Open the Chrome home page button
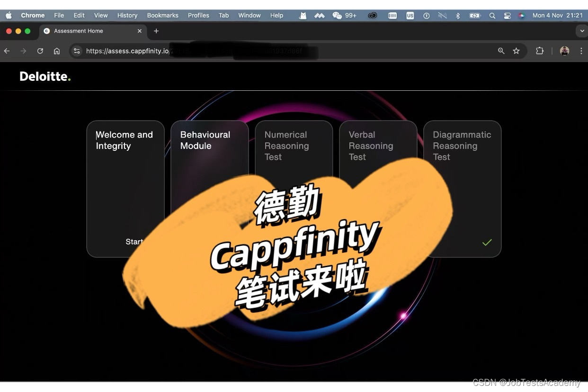Screen dimensions: 588x392 pyautogui.click(x=57, y=51)
